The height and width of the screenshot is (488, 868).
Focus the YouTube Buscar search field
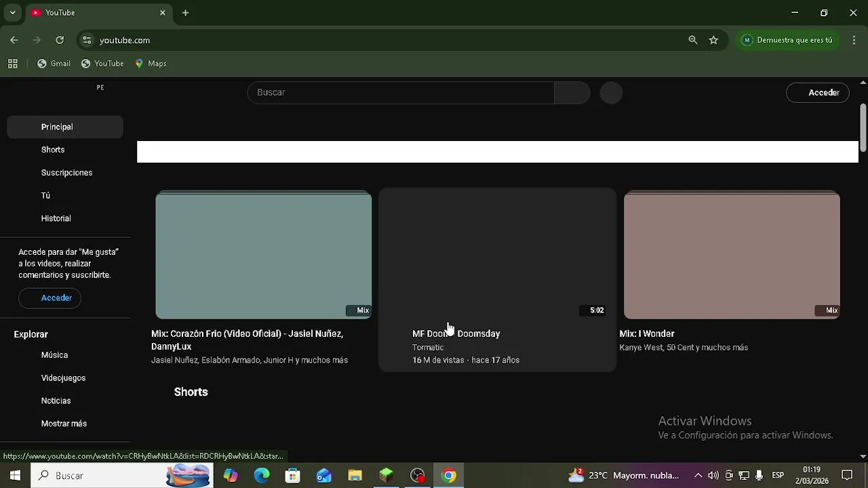tap(401, 92)
